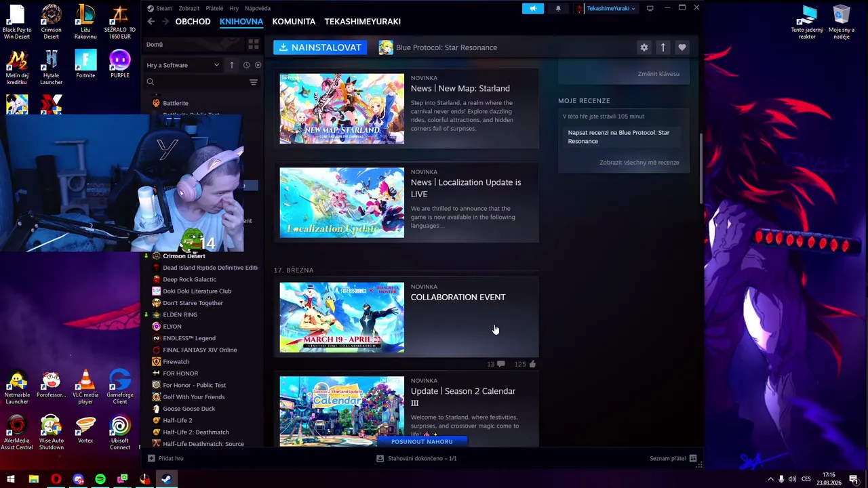This screenshot has height=488, width=868.
Task: Filter ready-to-play games play icon
Action: (x=258, y=65)
